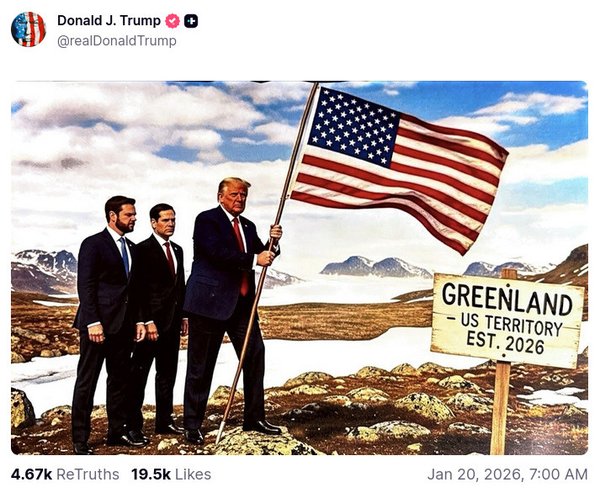
Task: Click the dark plus badge icon
Action: click(x=191, y=21)
